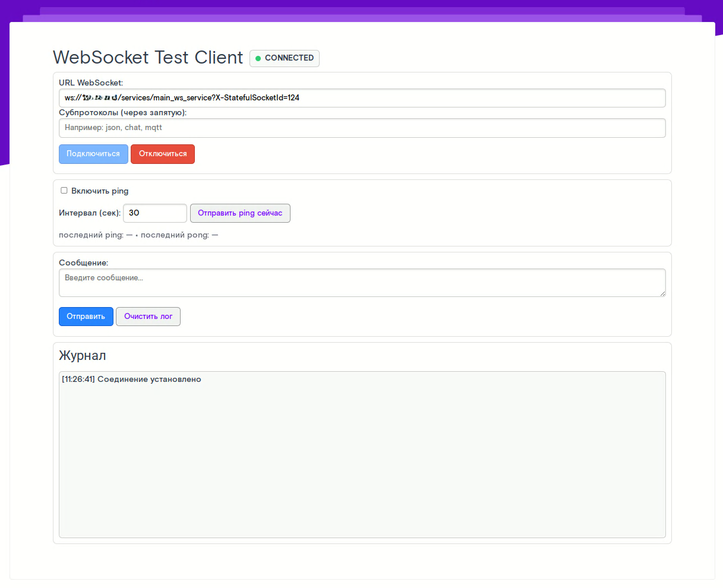
Task: Click the green connection status dot
Action: pos(258,58)
